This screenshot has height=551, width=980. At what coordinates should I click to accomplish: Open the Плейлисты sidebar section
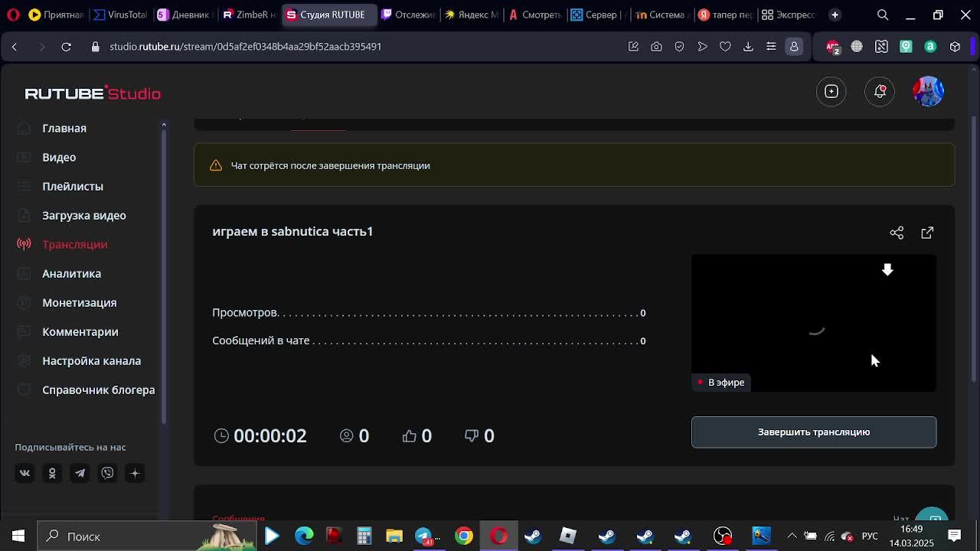click(x=73, y=186)
